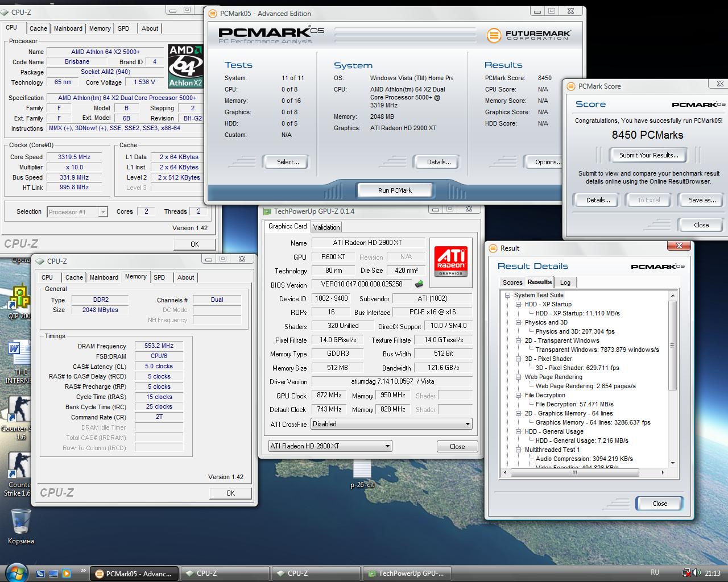This screenshot has width=728, height=582.
Task: Open the QIP 2005 desktop icon
Action: pyautogui.click(x=20, y=301)
